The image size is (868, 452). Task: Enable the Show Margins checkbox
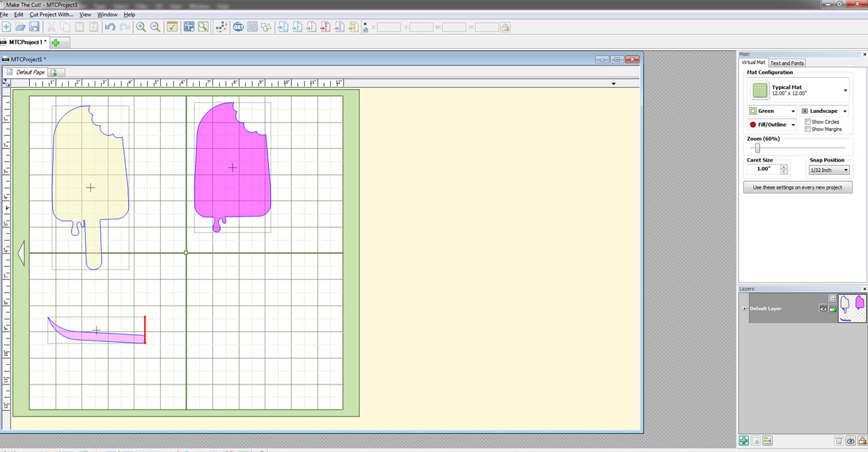[x=808, y=130]
